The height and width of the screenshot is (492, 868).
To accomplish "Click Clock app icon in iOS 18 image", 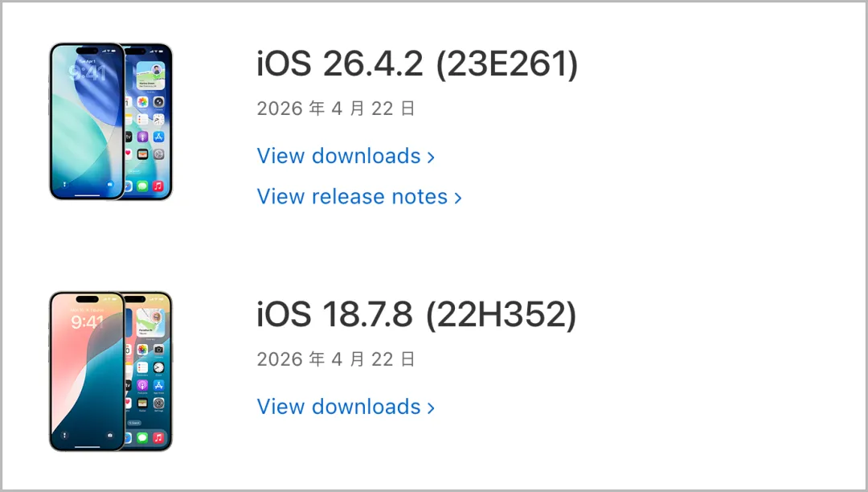I will 158,367.
